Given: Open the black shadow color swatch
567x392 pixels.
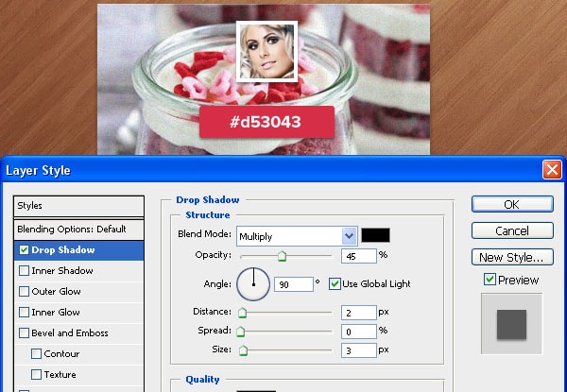Looking at the screenshot, I should [x=376, y=235].
